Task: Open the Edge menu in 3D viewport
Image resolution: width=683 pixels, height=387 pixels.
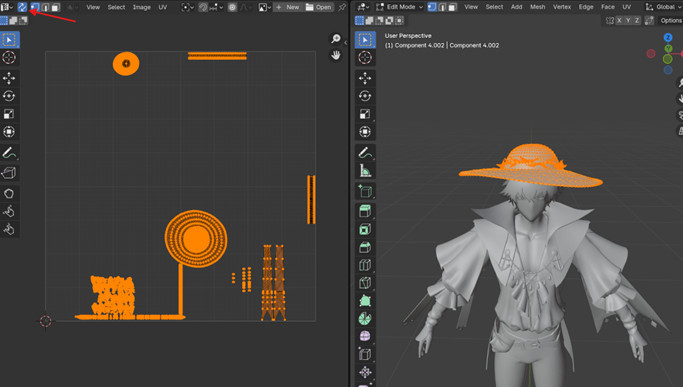Action: coord(586,7)
